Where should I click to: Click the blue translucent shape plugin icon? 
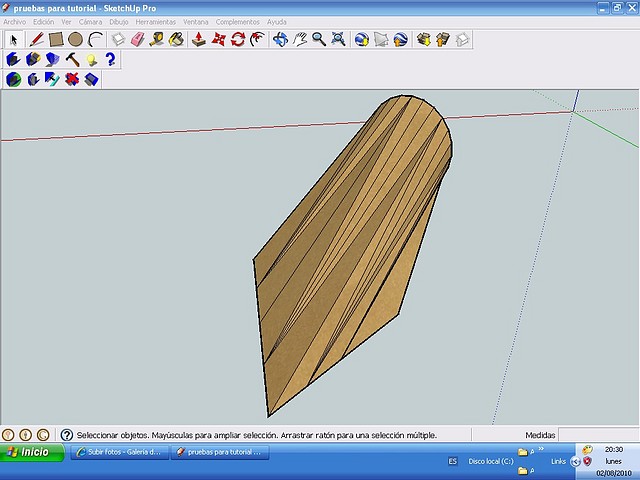[x=53, y=60]
